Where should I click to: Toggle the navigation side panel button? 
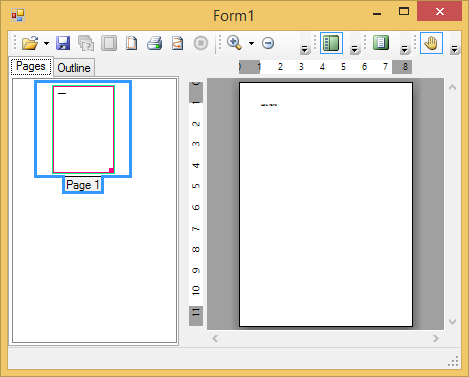[331, 43]
